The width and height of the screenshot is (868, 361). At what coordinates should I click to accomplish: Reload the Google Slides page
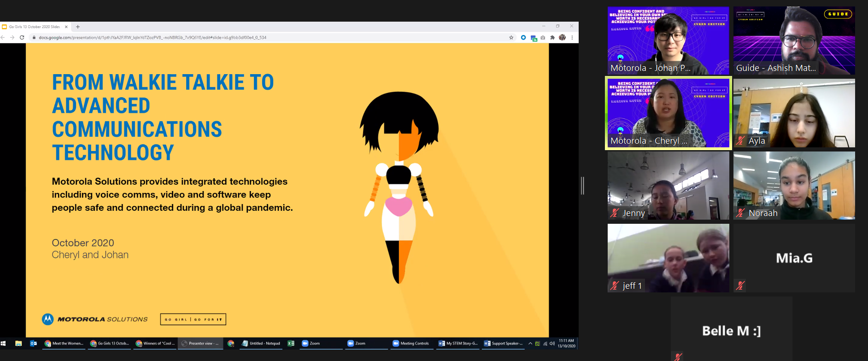(22, 37)
